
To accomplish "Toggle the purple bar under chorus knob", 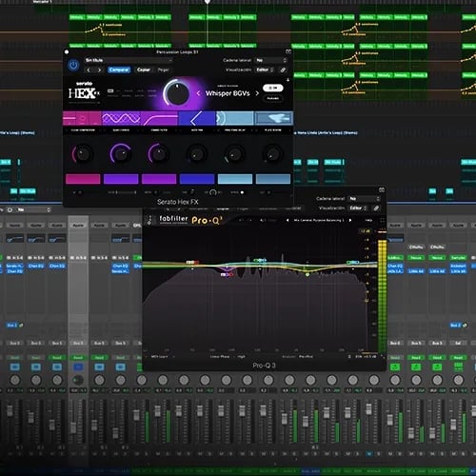I will (x=121, y=179).
